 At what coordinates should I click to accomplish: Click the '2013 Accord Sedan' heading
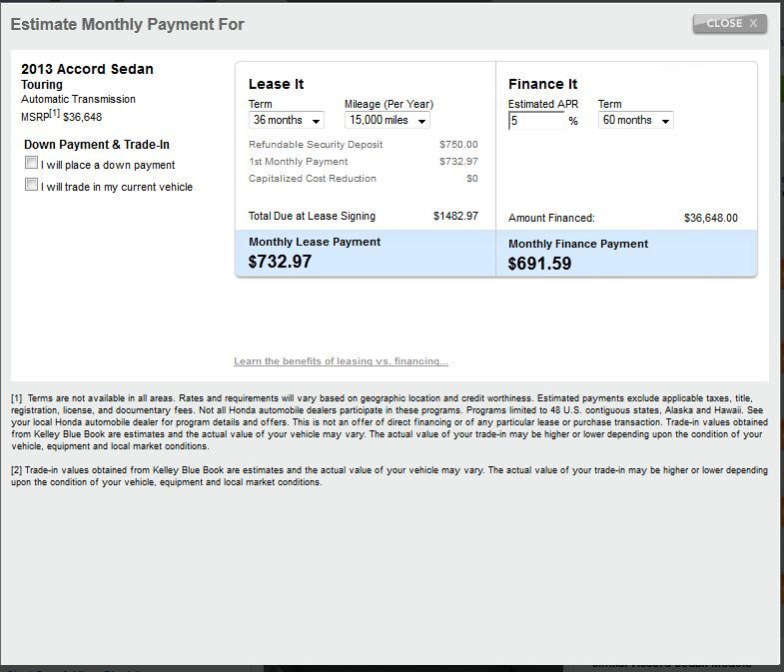coord(87,69)
